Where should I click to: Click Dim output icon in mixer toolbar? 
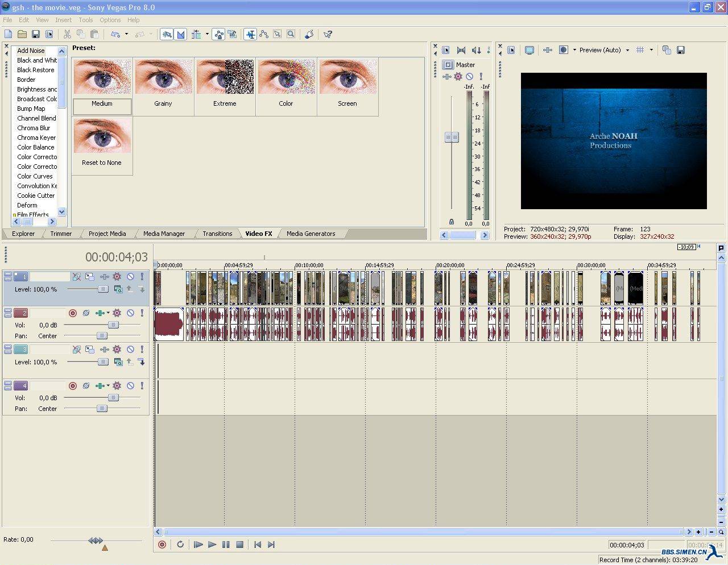tap(476, 50)
